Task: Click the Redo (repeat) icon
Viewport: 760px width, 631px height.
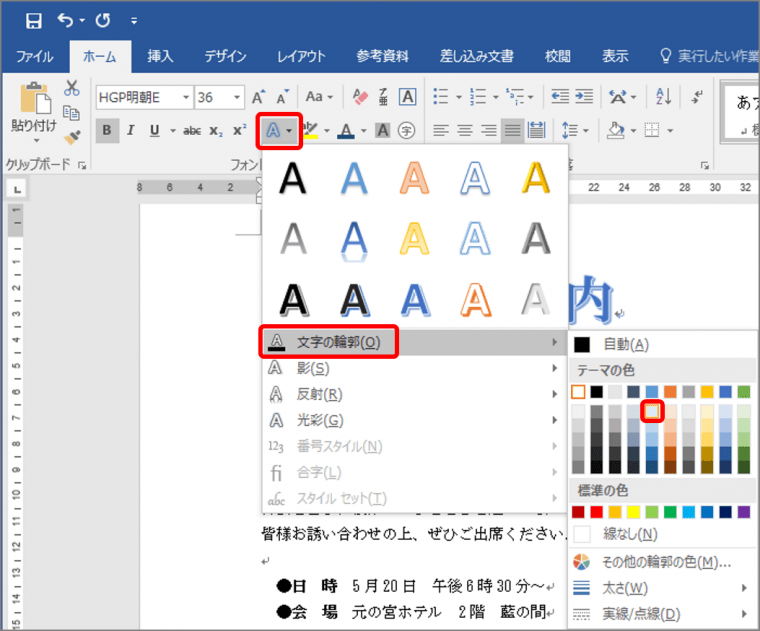Action: [x=102, y=20]
